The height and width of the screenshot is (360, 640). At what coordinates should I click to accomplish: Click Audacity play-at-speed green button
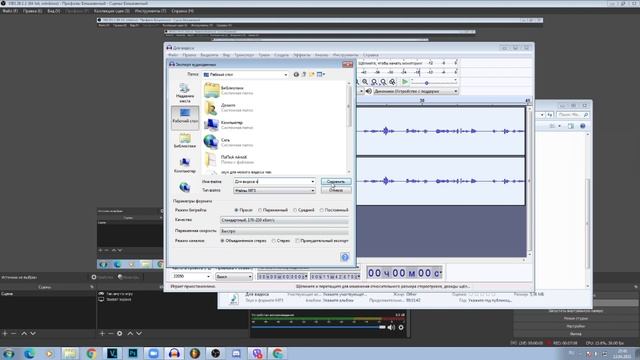click(x=404, y=82)
